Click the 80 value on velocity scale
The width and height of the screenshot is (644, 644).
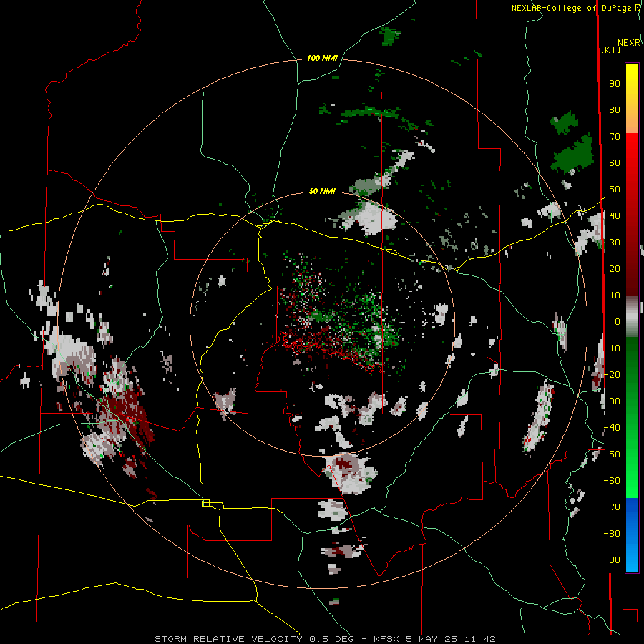click(615, 110)
